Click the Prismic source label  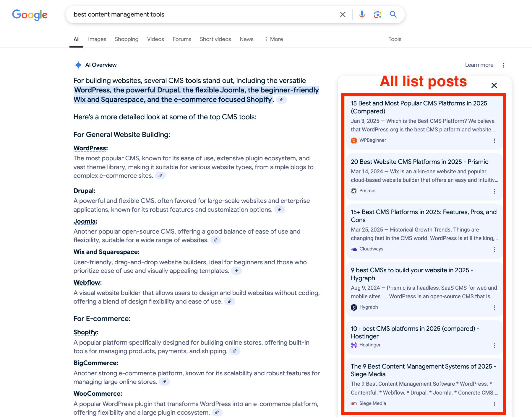click(367, 191)
